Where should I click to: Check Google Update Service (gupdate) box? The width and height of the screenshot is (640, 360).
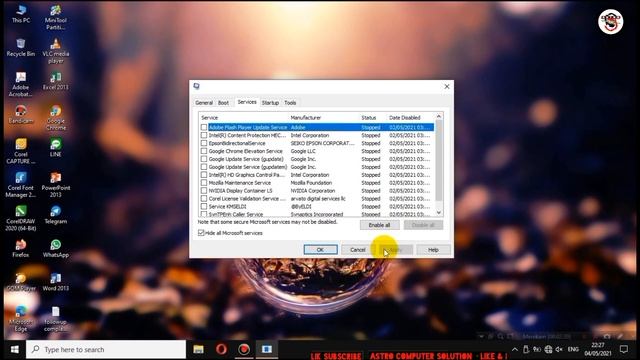[204, 159]
